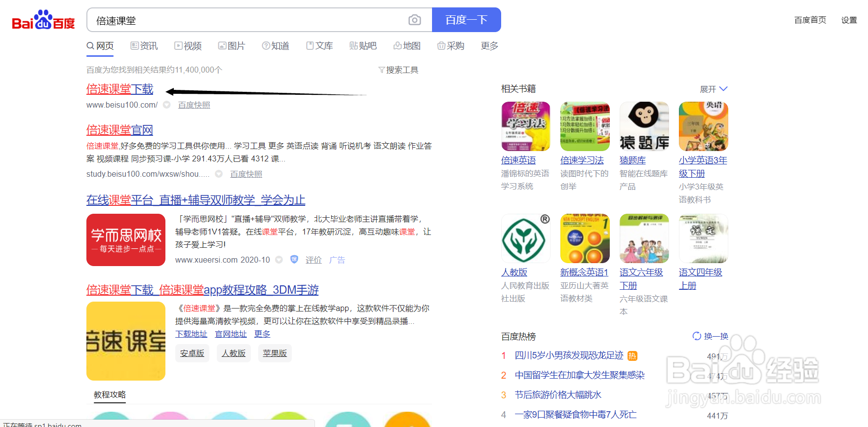Click 倍速学习法 book cover
This screenshot has height=427, width=868.
(x=585, y=126)
